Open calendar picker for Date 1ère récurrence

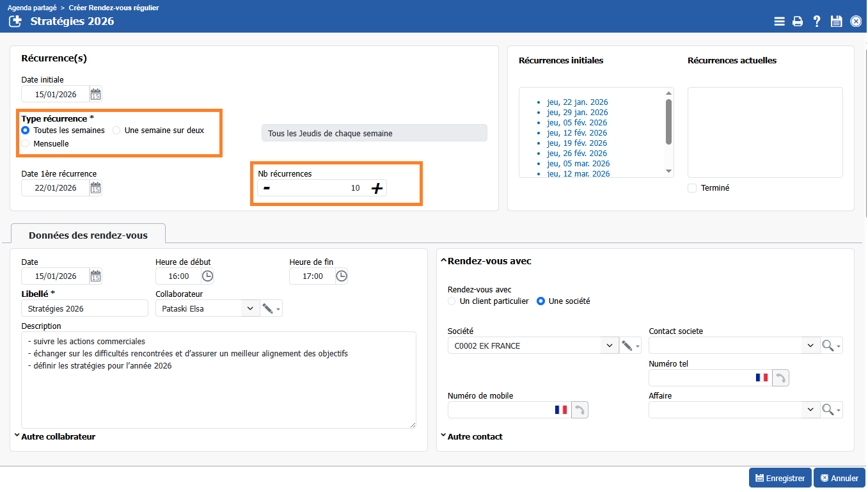tap(95, 188)
